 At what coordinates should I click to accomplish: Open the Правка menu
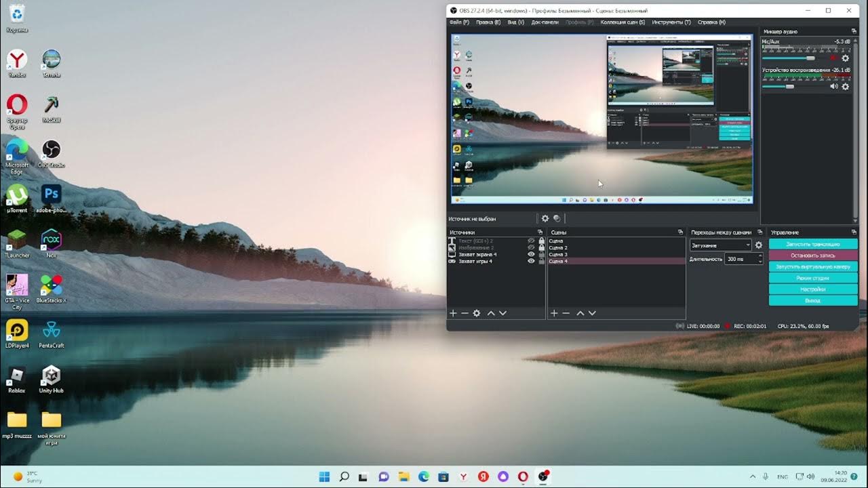coord(488,22)
